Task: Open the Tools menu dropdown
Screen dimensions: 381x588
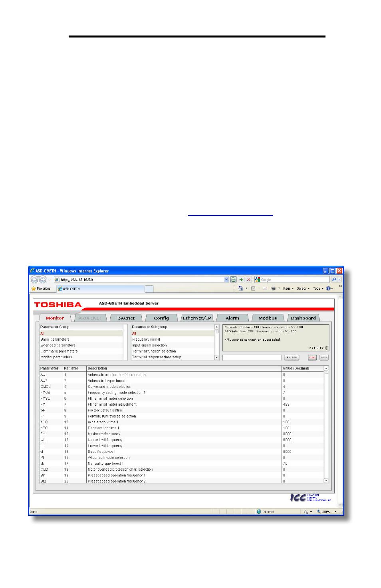Action: [x=318, y=288]
